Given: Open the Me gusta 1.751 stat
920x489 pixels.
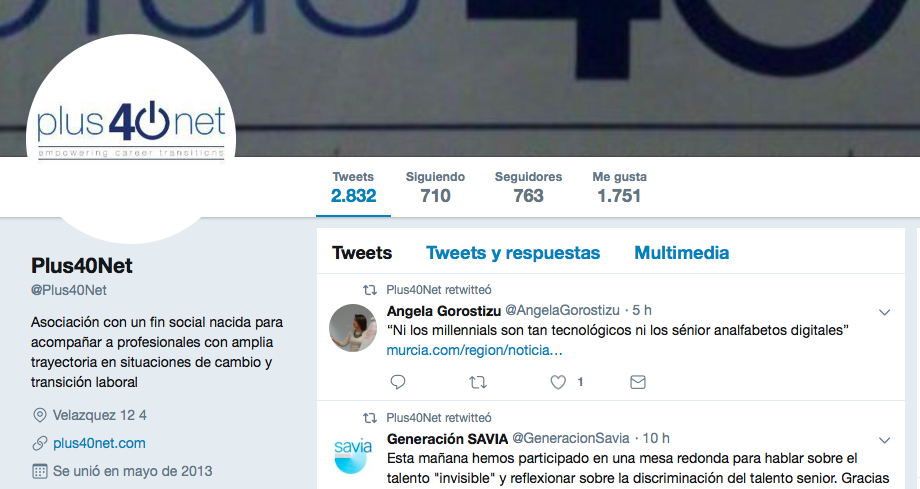Looking at the screenshot, I should [x=620, y=187].
